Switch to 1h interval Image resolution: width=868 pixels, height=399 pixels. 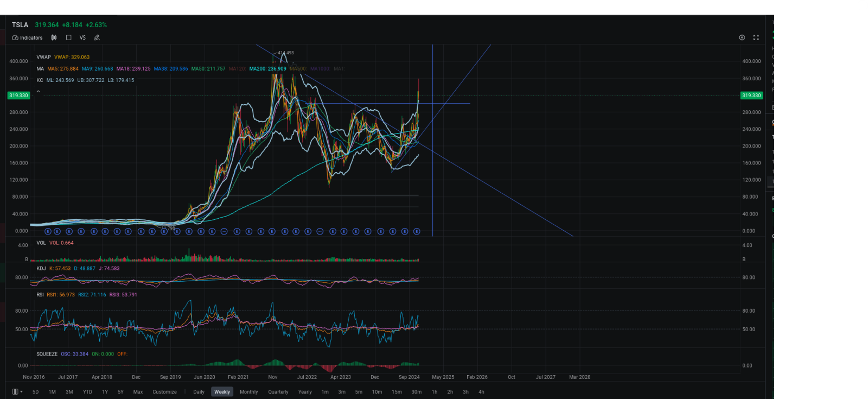pos(435,392)
